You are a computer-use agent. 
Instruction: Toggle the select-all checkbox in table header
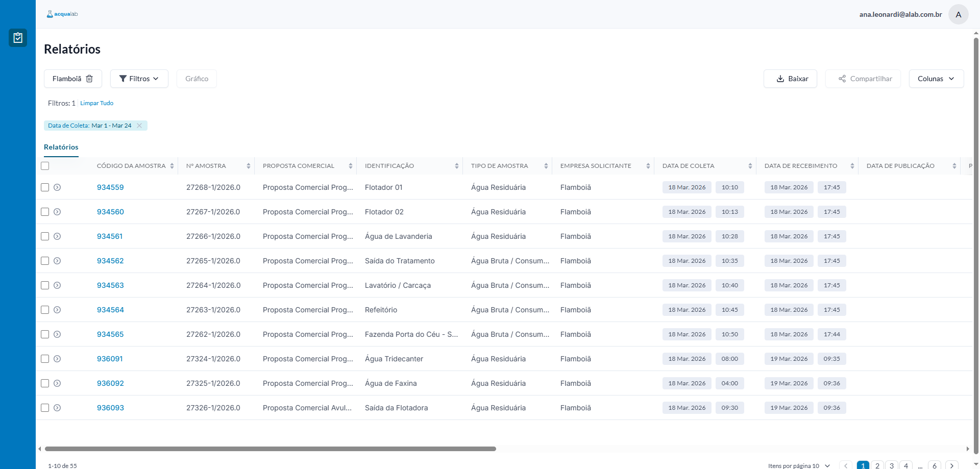(x=45, y=166)
